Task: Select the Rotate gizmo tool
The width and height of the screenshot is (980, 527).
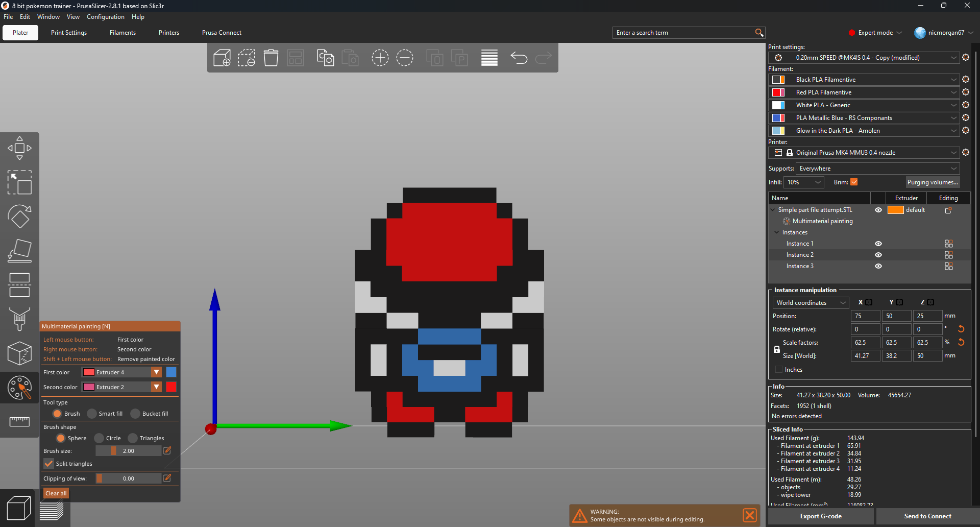Action: click(x=19, y=217)
